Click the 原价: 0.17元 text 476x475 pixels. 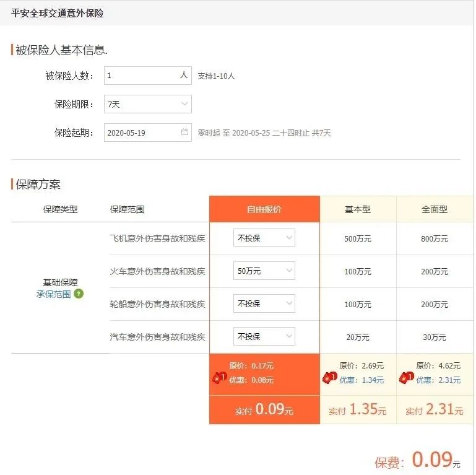pos(251,365)
